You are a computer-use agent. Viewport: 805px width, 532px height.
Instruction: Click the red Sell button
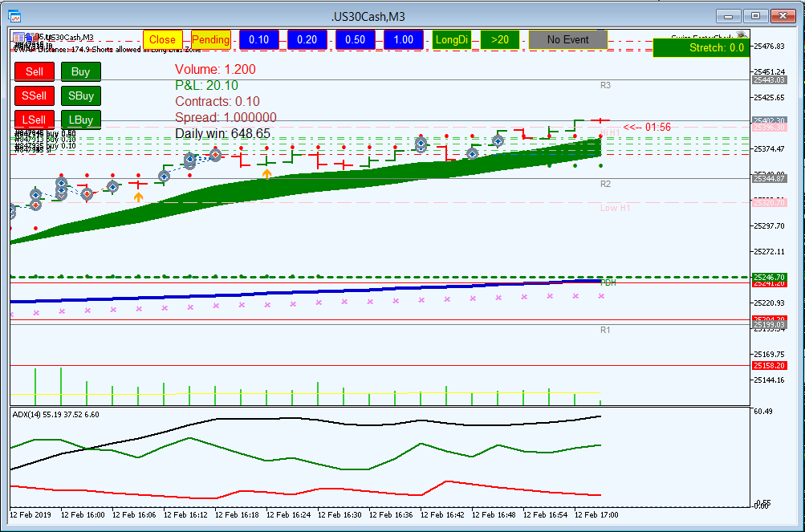tap(35, 72)
